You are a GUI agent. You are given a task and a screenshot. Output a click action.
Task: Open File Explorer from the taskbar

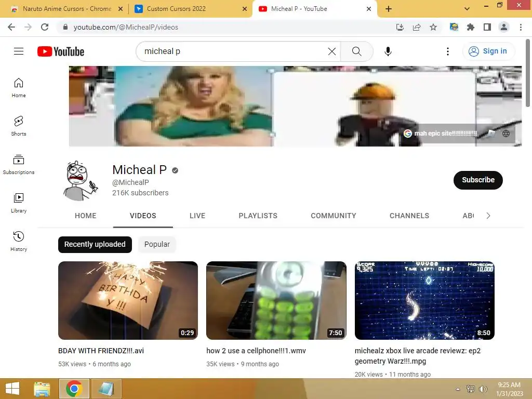[42, 389]
